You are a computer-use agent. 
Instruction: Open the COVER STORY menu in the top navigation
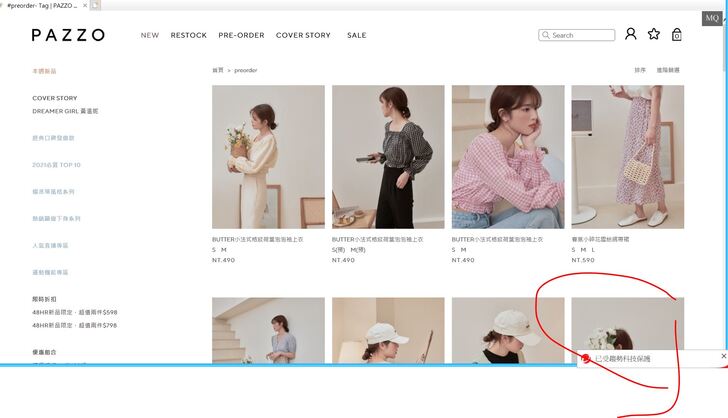pyautogui.click(x=303, y=35)
